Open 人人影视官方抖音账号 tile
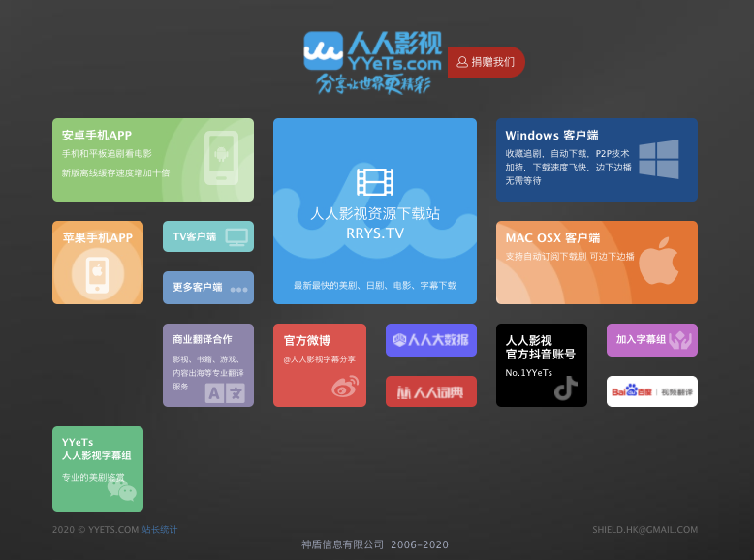The width and height of the screenshot is (754, 560). coord(542,365)
